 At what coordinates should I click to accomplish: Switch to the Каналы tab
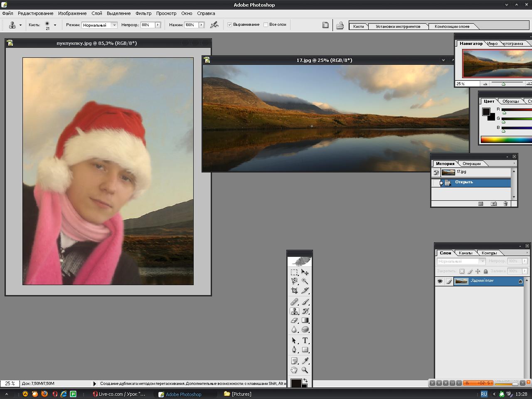465,253
